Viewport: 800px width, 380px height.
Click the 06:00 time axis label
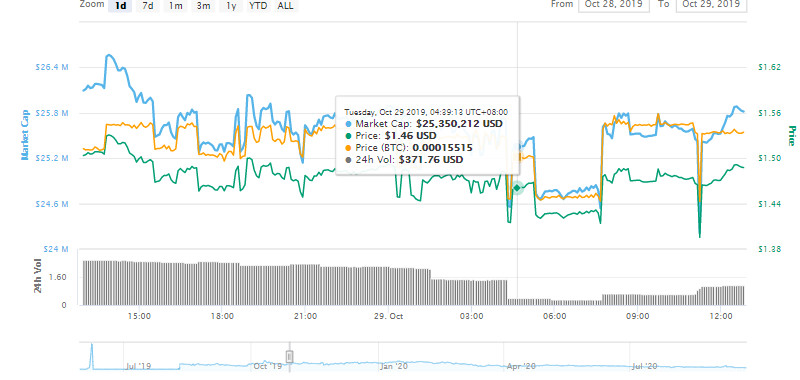coord(555,316)
